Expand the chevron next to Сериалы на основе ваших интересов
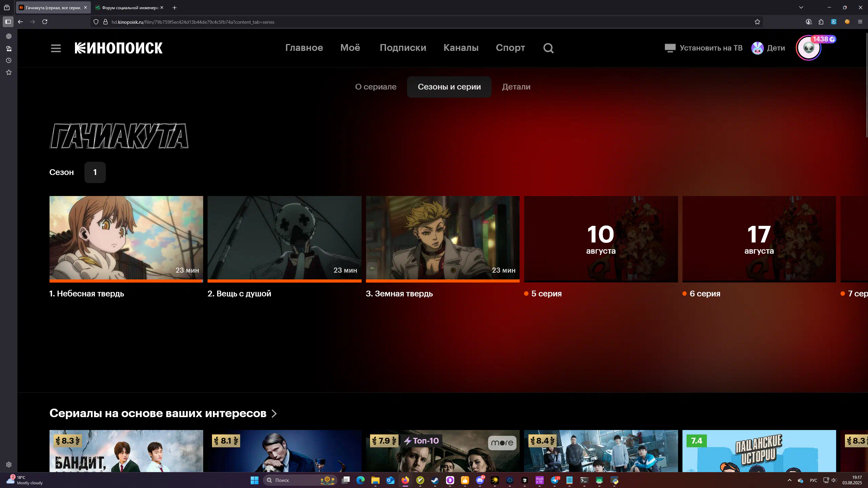Image resolution: width=868 pixels, height=488 pixels. [274, 414]
